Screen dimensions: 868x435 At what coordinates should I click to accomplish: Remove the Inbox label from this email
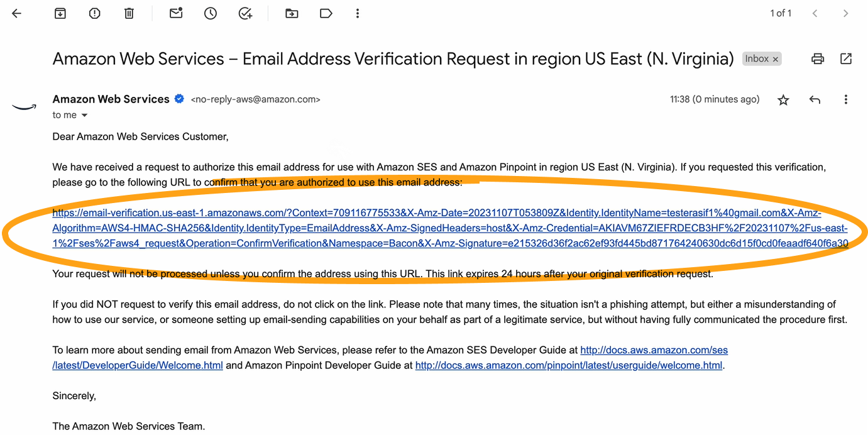[776, 59]
